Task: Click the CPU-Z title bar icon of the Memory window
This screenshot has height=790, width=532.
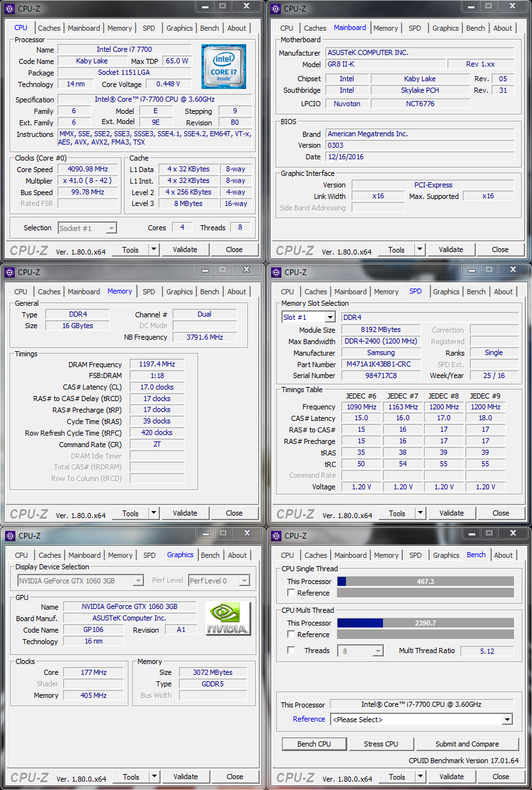Action: tap(10, 272)
